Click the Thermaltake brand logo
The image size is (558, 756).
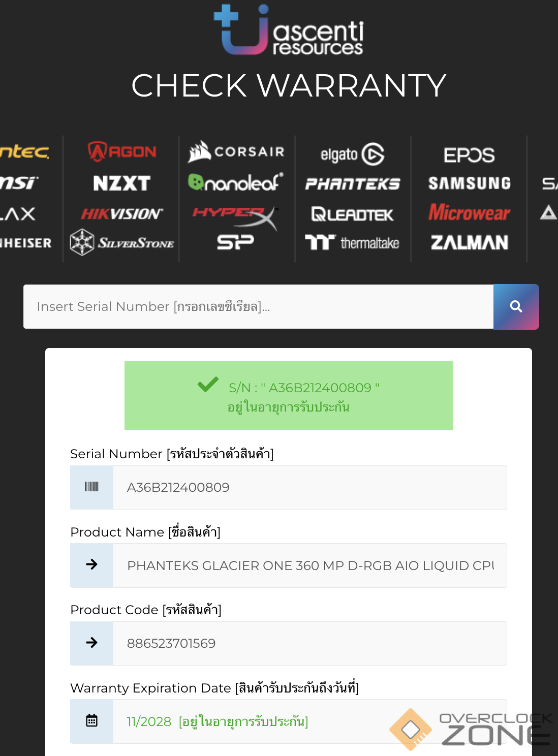click(352, 243)
